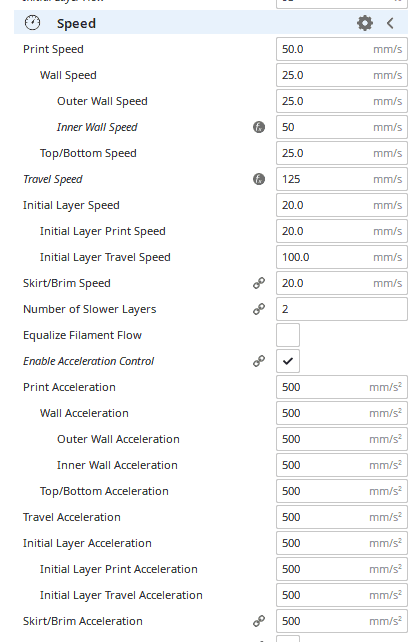Enable the Equalize Filament Flow checkbox

tap(288, 335)
